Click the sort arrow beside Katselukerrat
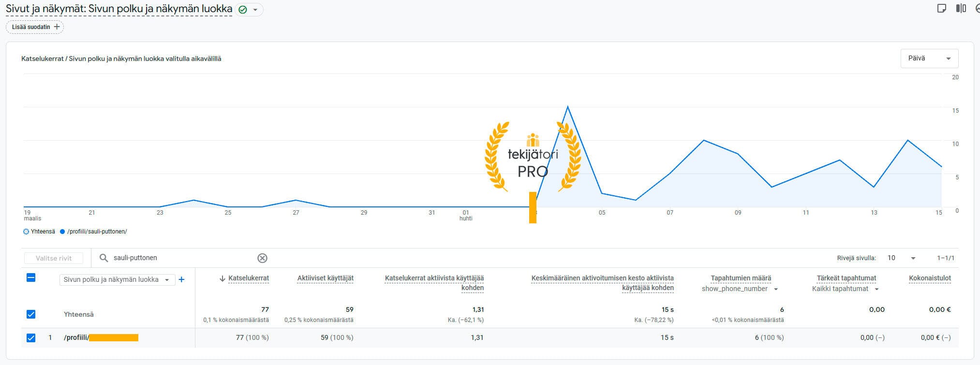The height and width of the screenshot is (365, 980). point(223,278)
